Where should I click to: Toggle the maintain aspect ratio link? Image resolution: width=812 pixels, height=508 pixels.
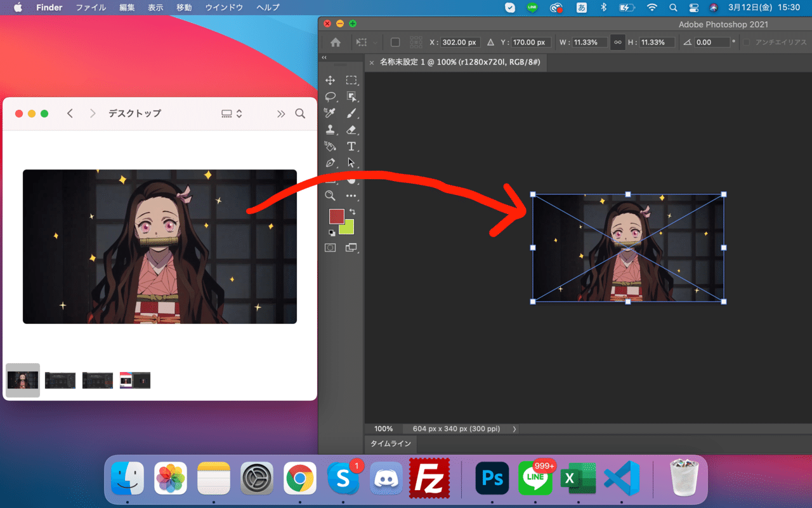point(617,43)
